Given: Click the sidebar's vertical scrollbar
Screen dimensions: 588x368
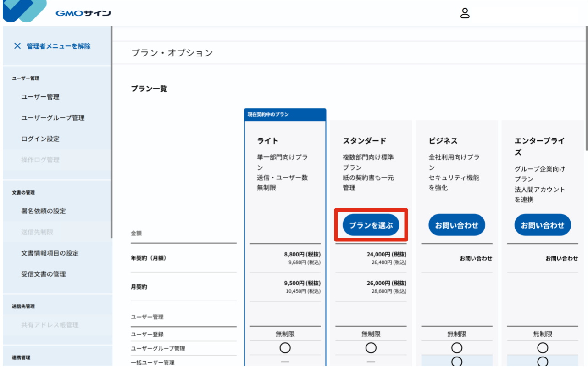Looking at the screenshot, I should tap(111, 133).
